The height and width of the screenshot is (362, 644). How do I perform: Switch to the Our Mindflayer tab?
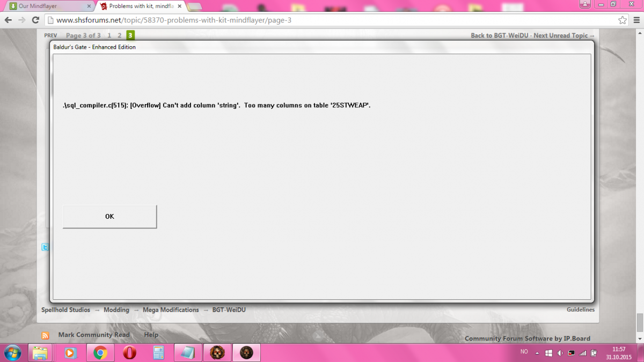point(48,6)
